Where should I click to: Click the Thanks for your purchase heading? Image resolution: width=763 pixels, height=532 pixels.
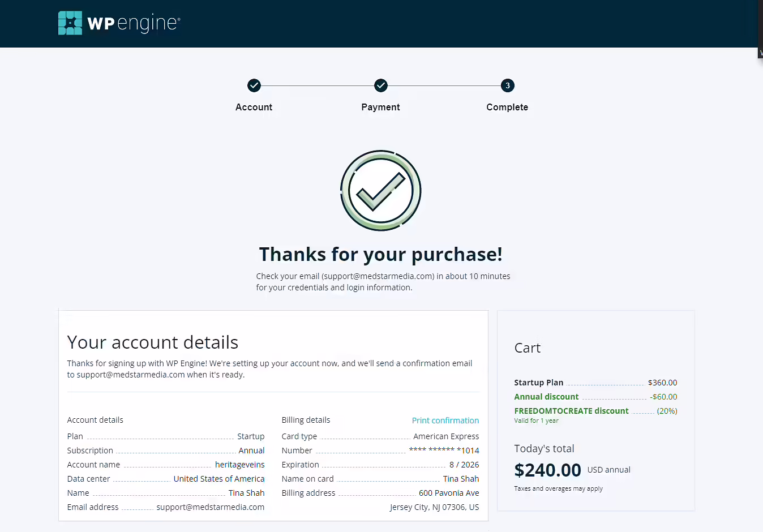pyautogui.click(x=381, y=255)
